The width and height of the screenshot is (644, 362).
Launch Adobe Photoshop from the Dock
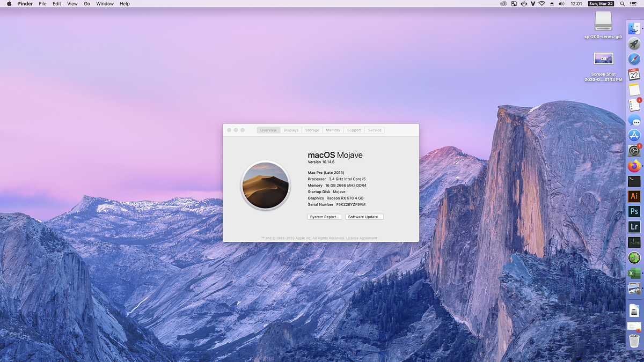click(634, 212)
